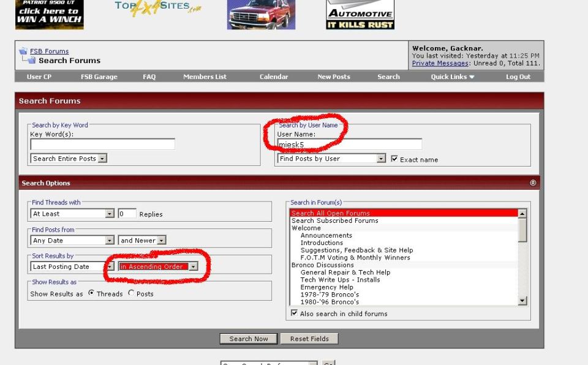
Task: Click Search in the navigation bar
Action: click(388, 77)
